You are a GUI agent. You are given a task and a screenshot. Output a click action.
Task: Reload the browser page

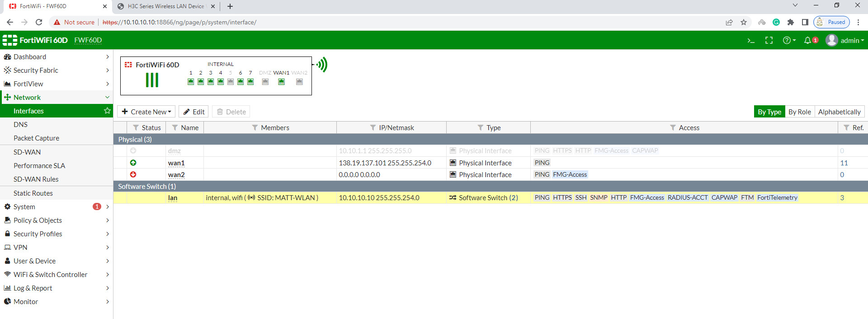(x=39, y=22)
